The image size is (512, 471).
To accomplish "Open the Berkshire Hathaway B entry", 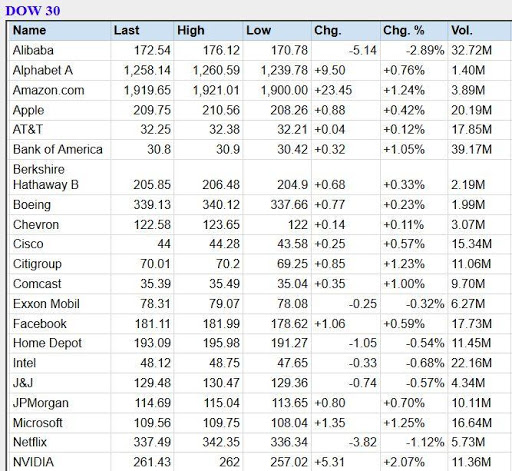I will (x=46, y=177).
